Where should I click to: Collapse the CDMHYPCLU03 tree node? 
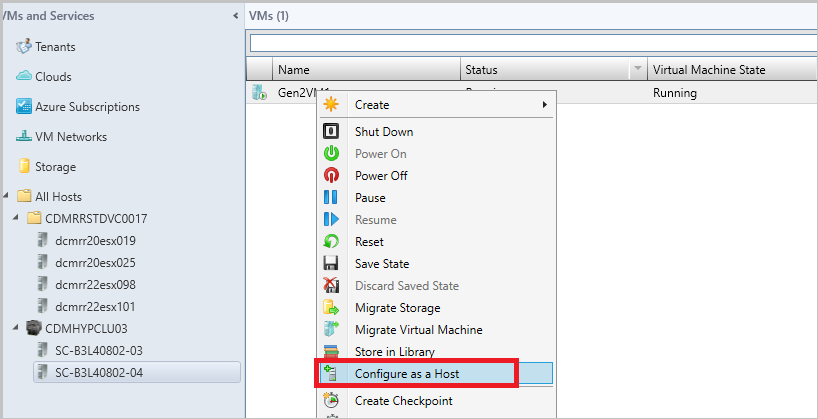[16, 328]
